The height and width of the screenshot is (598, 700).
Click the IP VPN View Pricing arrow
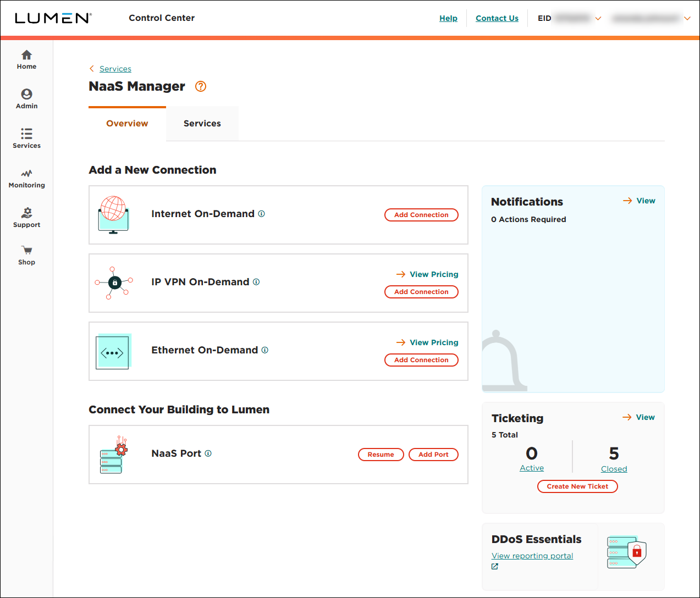click(401, 274)
